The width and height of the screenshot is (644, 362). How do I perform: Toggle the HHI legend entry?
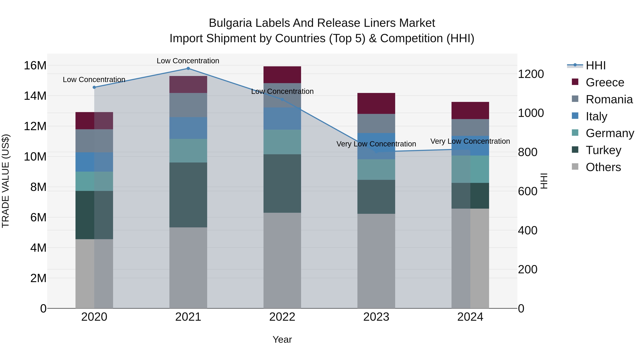(586, 65)
